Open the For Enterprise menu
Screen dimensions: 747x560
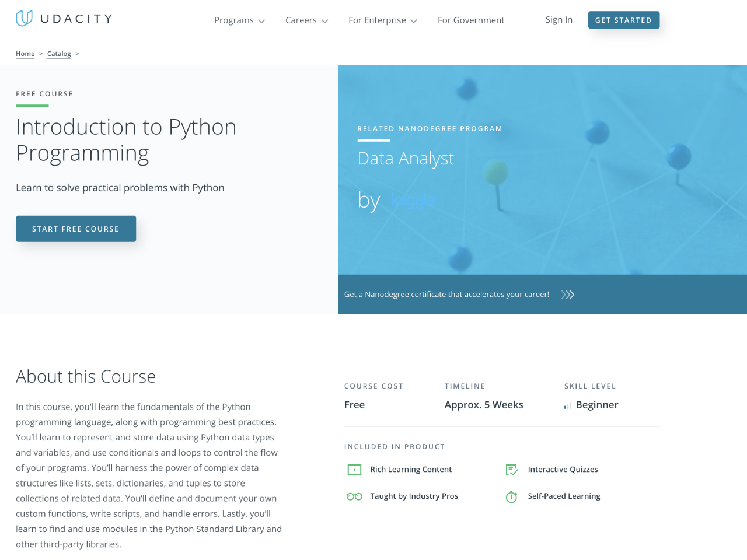(x=377, y=20)
